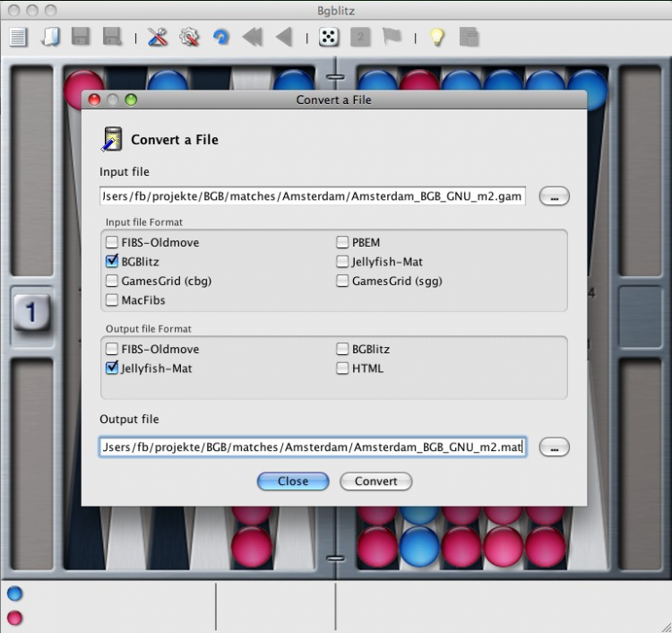Check Jellyfish-Mat under Input file Format
The image size is (672, 633).
pyautogui.click(x=342, y=261)
